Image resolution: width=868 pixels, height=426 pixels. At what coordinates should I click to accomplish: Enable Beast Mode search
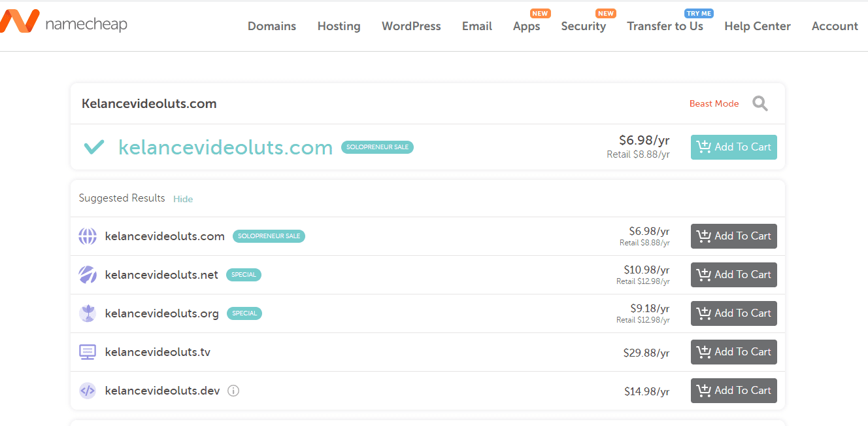[x=714, y=103]
